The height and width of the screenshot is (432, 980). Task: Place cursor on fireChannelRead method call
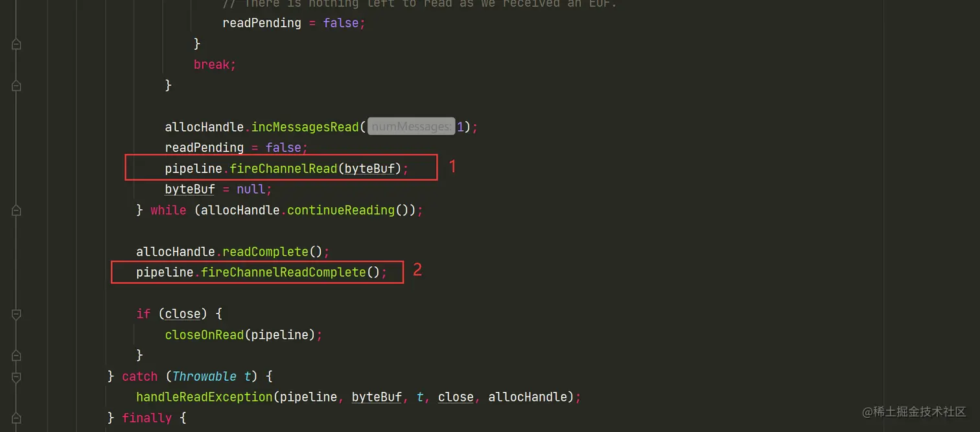click(x=283, y=168)
